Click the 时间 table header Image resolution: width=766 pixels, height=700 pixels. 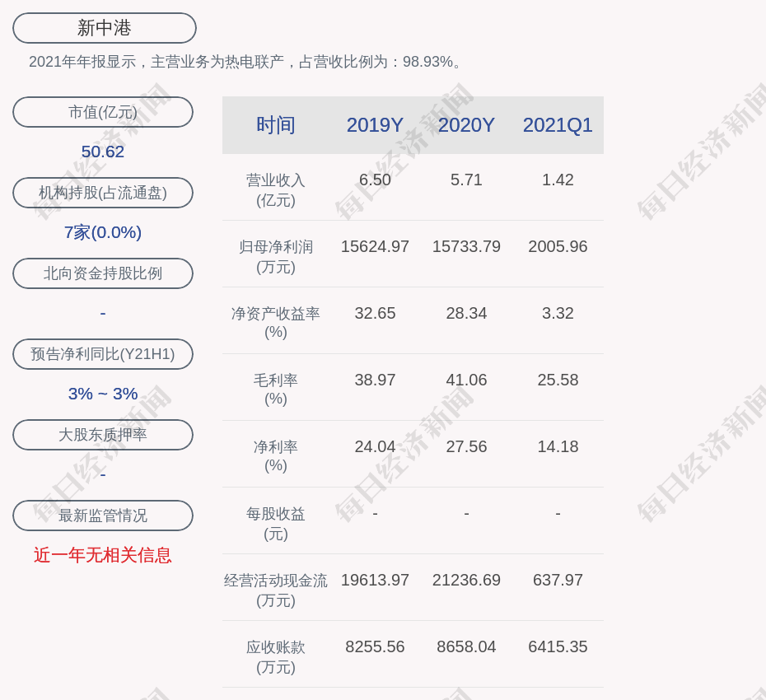tap(276, 125)
